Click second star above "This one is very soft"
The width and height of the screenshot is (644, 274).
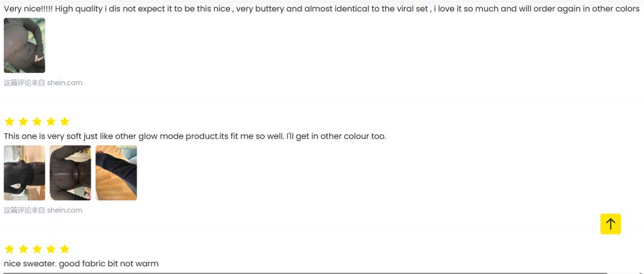[23, 122]
